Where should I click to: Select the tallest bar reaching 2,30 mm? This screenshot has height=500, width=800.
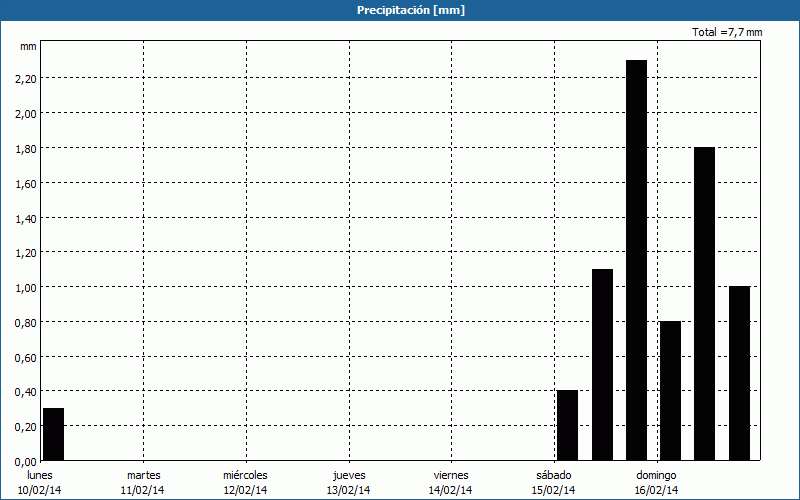click(637, 260)
